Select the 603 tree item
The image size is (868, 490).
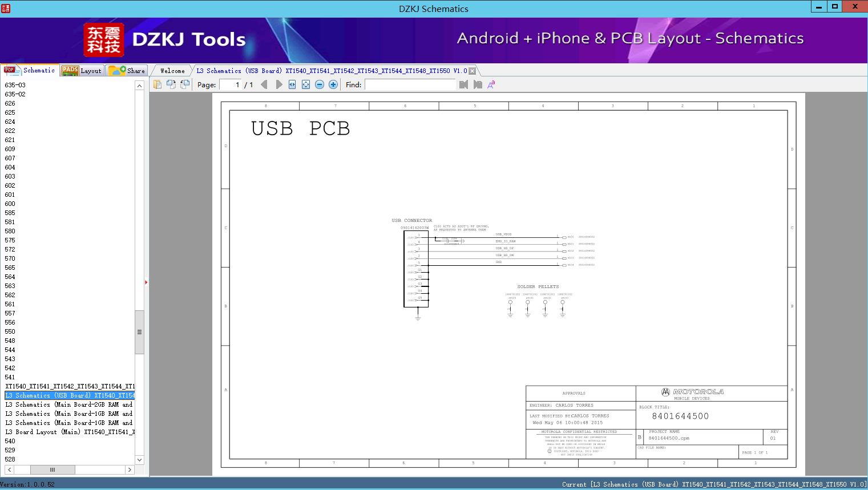click(x=10, y=176)
